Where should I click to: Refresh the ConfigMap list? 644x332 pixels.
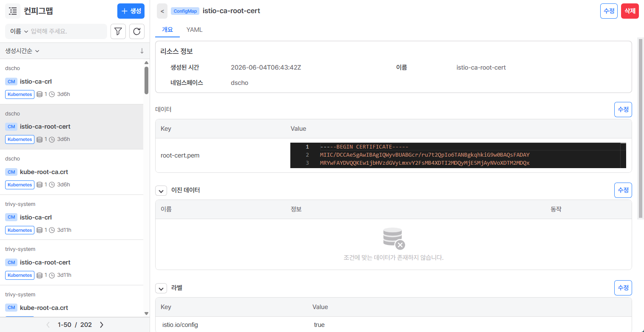point(137,31)
